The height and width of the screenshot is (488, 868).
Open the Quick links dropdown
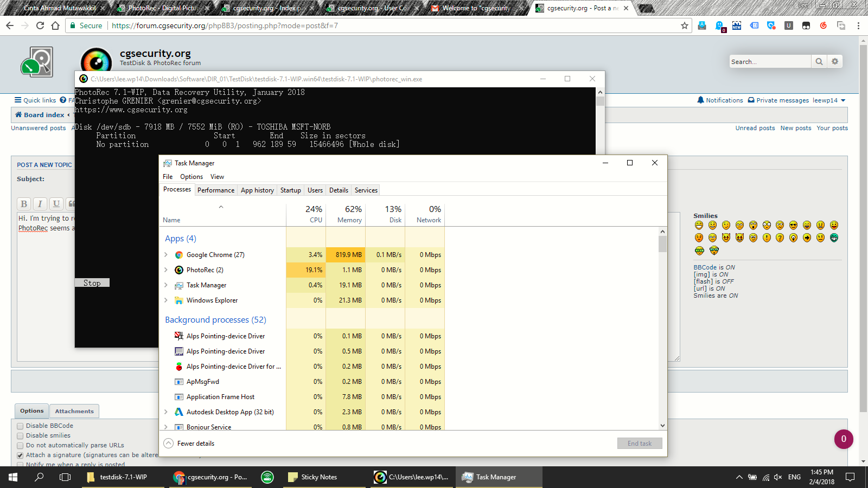click(x=35, y=100)
